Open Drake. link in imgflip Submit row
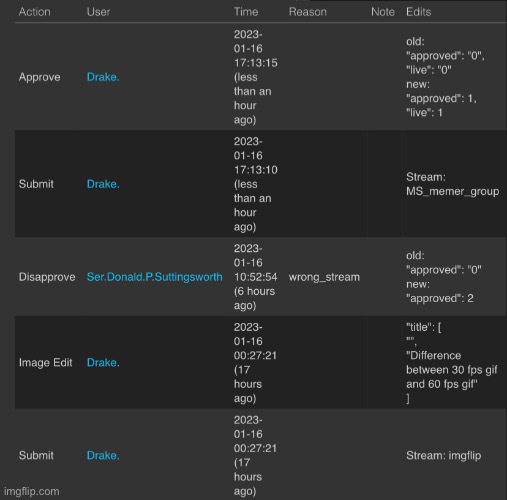Viewport: 507px width, 500px height. [103, 456]
